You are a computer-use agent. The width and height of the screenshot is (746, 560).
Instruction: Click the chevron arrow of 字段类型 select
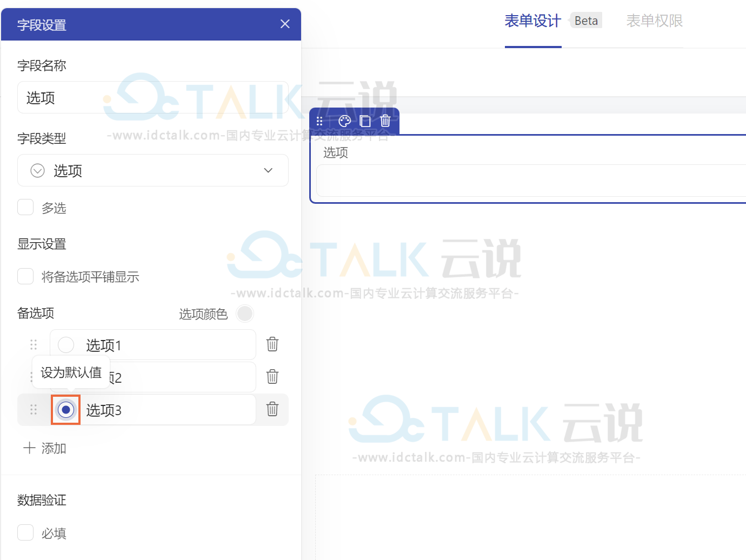(268, 170)
